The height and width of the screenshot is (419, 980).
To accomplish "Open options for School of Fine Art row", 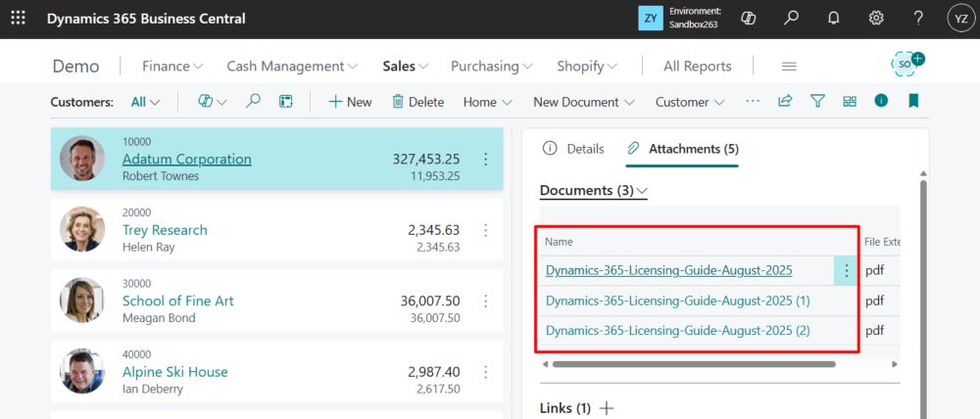I will 486,301.
